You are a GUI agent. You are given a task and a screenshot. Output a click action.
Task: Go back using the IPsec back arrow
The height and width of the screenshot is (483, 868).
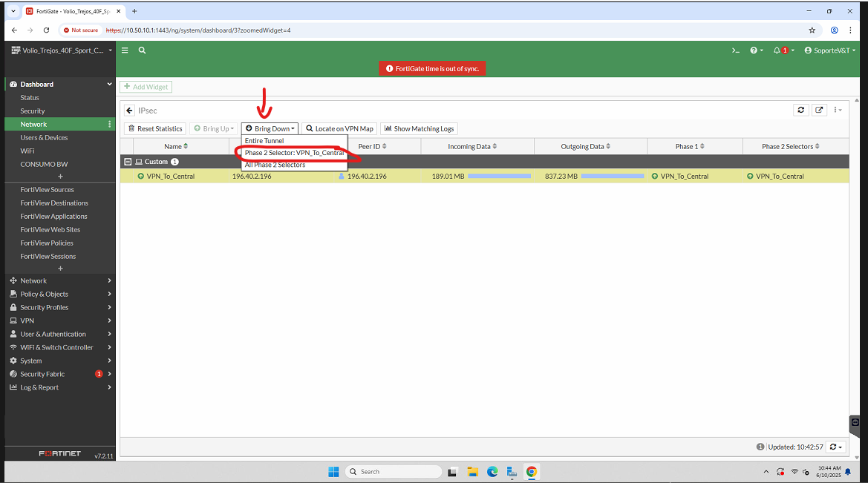tap(129, 111)
